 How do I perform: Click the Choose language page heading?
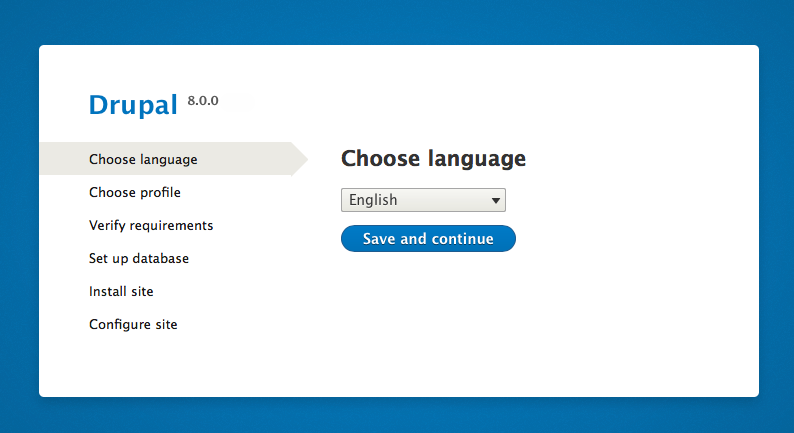(433, 158)
